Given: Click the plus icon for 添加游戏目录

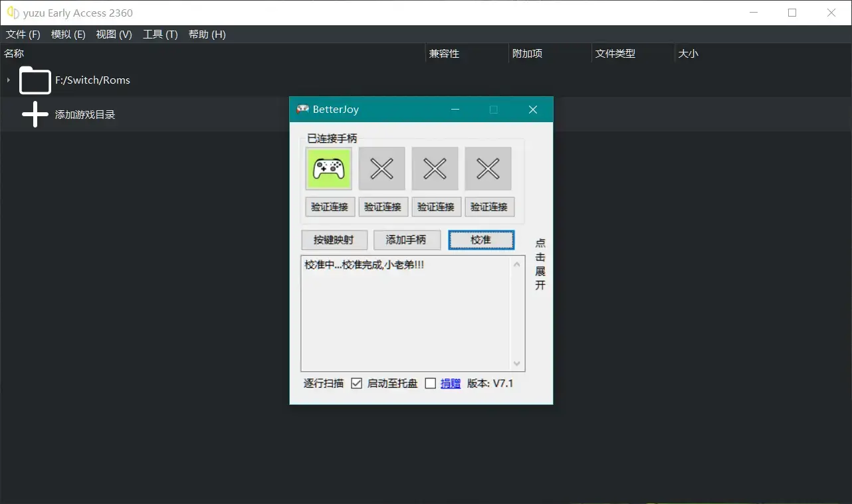Looking at the screenshot, I should coord(35,114).
